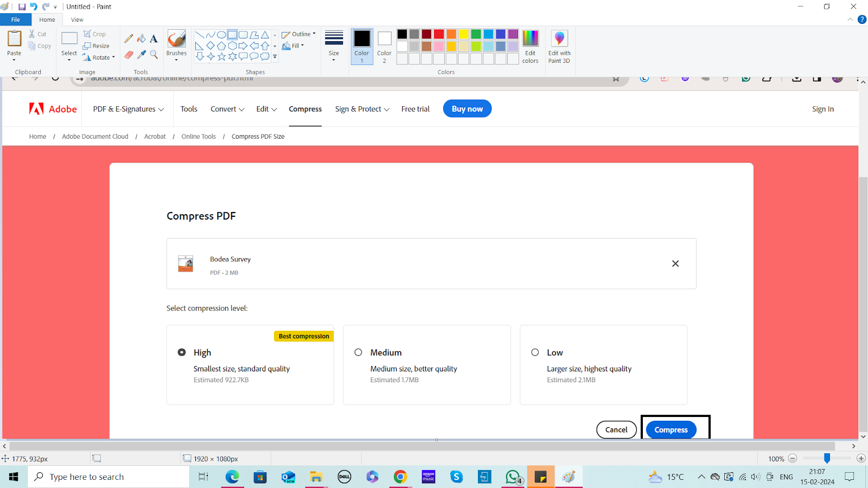Expand the Select dropdown arrow
The height and width of the screenshot is (488, 868).
coord(69,60)
